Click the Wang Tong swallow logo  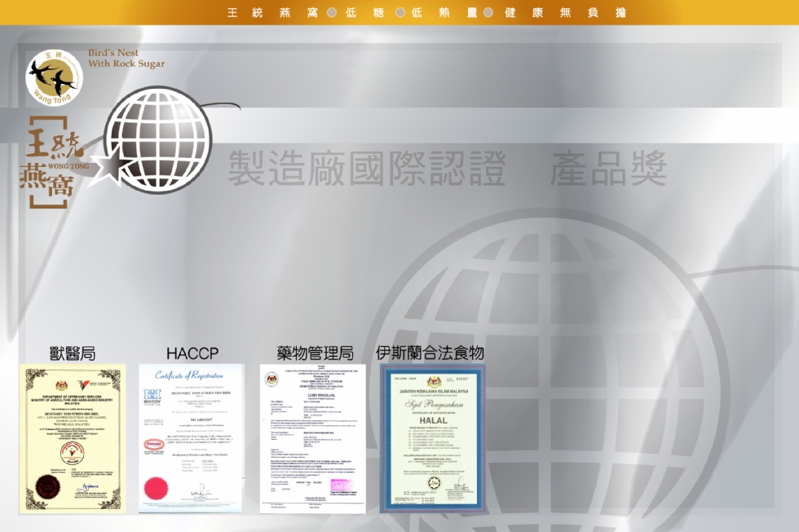click(55, 78)
